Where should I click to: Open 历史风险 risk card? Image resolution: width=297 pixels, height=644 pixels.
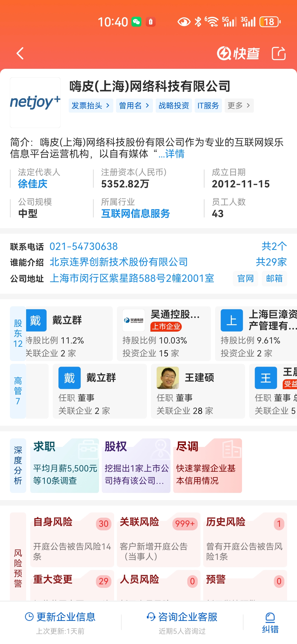tap(245, 540)
